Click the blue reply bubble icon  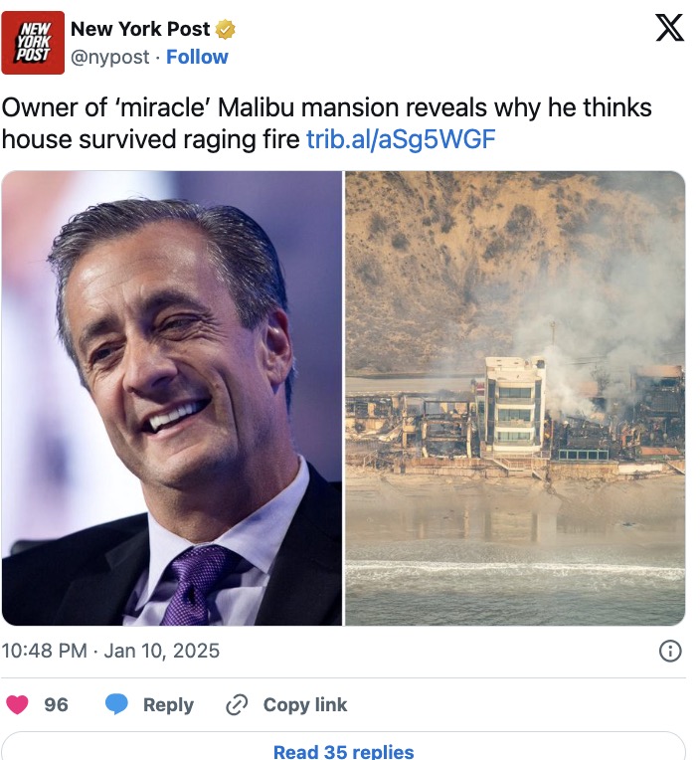tap(116, 704)
